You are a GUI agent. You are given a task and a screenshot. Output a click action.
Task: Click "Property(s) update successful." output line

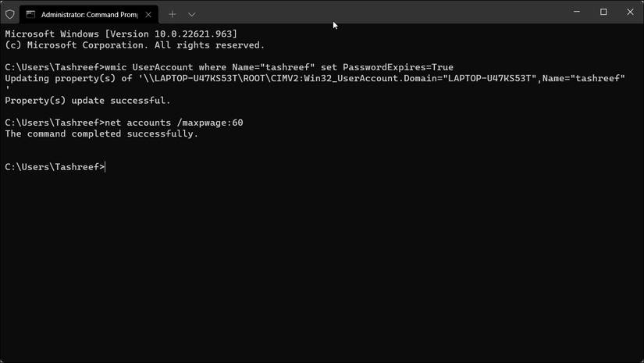click(x=87, y=101)
